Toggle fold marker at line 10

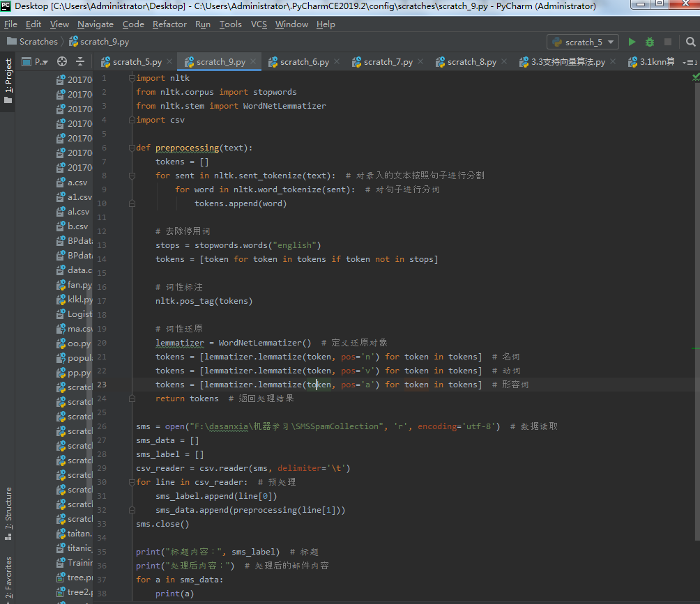click(132, 203)
